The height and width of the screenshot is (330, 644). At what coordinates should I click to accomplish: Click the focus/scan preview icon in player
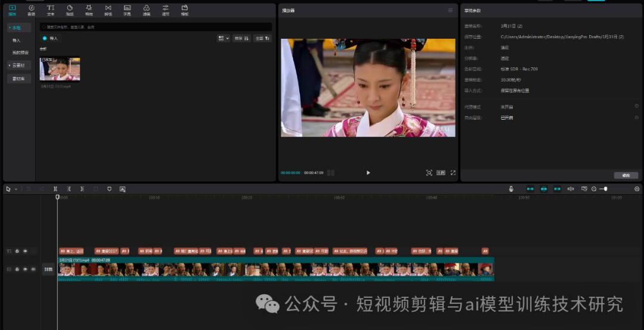(x=429, y=173)
